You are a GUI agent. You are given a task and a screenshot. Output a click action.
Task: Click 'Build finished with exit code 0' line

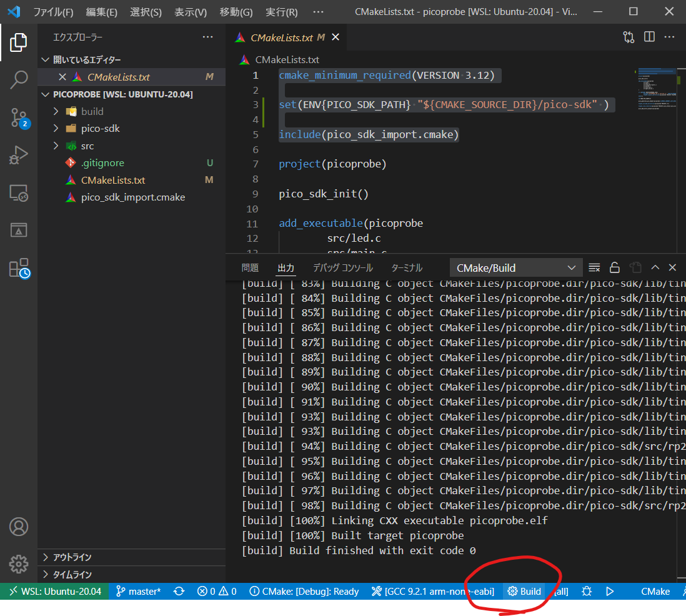(x=359, y=550)
